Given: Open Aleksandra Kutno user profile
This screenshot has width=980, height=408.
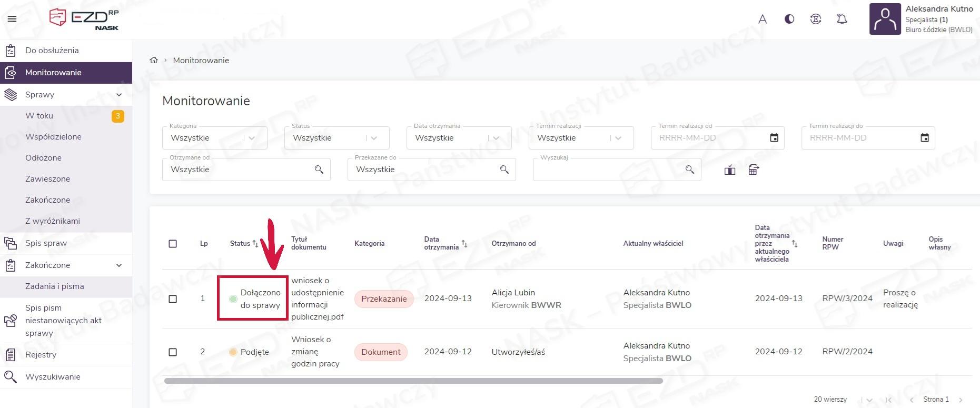Looking at the screenshot, I should [922, 19].
